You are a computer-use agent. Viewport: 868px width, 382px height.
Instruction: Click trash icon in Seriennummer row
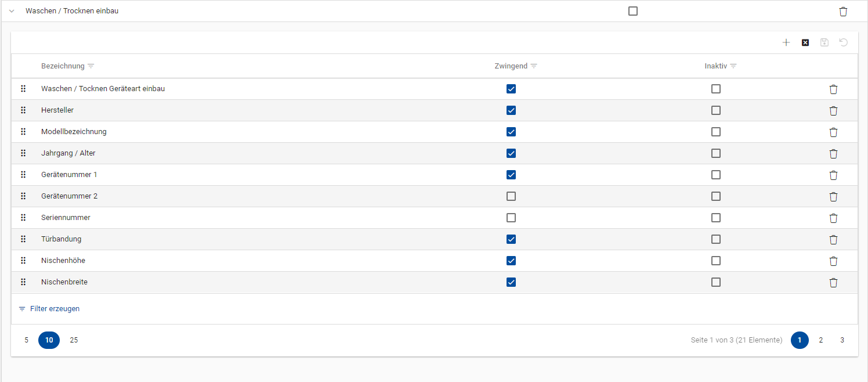(833, 218)
